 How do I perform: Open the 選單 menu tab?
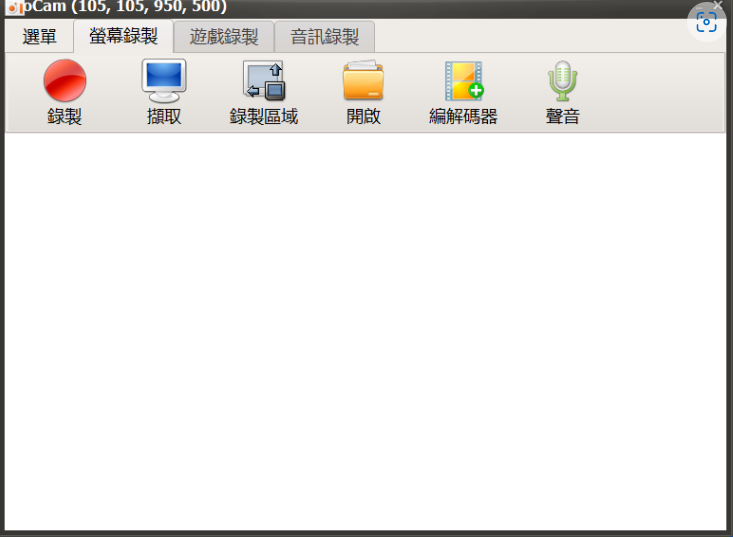coord(39,36)
